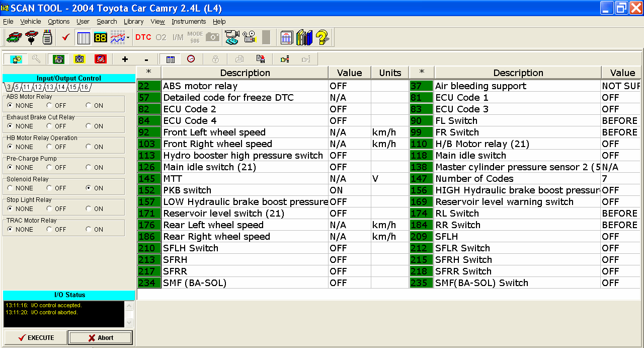Viewport: 644px width, 348px height.
Task: Click the red clock icon
Action: tap(191, 59)
